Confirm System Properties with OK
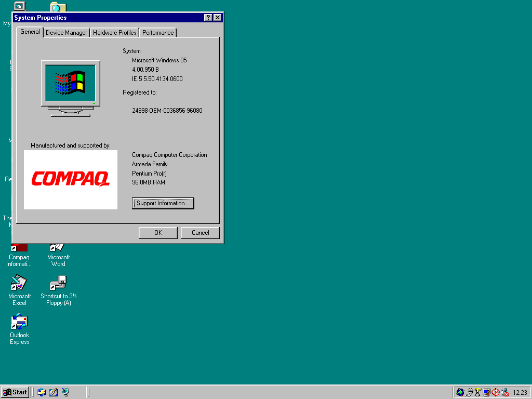The width and height of the screenshot is (532, 399). [158, 233]
